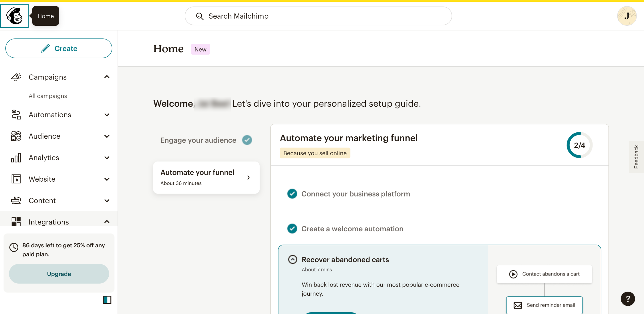The image size is (644, 314).
Task: Collapse the Recover abandoned carts section
Action: (x=293, y=259)
